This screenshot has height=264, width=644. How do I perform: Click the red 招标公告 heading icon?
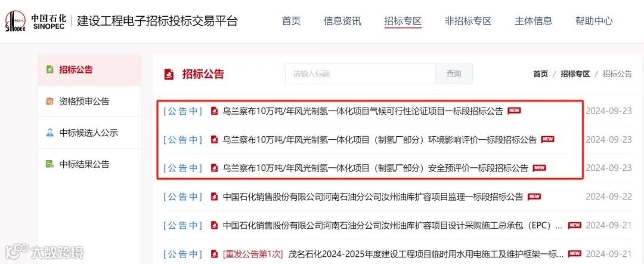169,75
